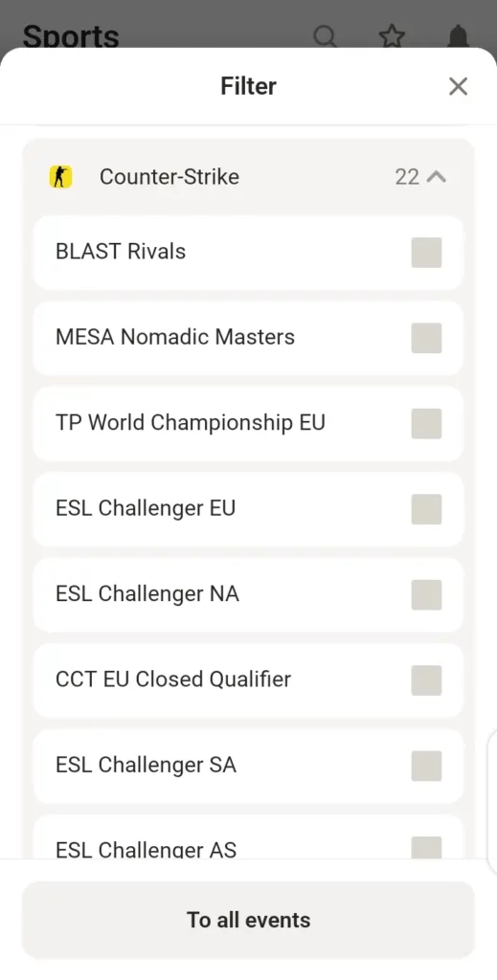Tick the ESL Challenger SA checkbox
This screenshot has height=980, width=497.
[x=426, y=767]
